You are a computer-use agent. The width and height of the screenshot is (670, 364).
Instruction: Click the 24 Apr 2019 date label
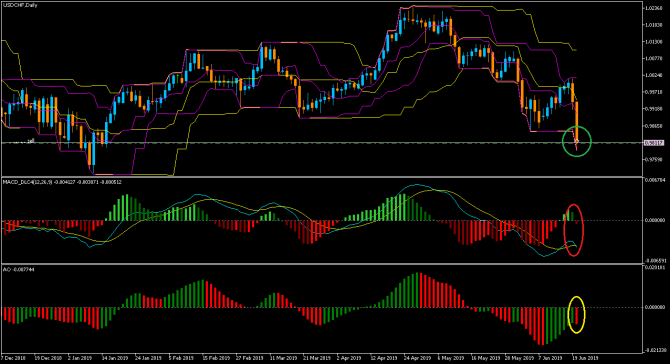[417, 358]
